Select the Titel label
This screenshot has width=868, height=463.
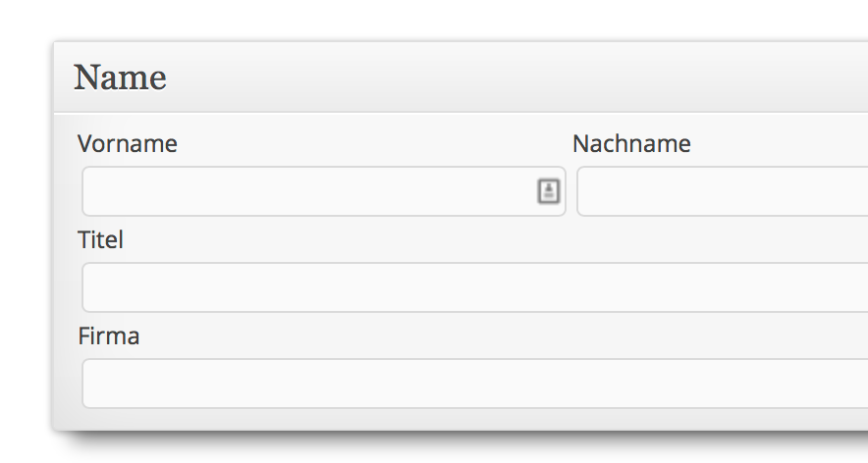pyautogui.click(x=100, y=240)
